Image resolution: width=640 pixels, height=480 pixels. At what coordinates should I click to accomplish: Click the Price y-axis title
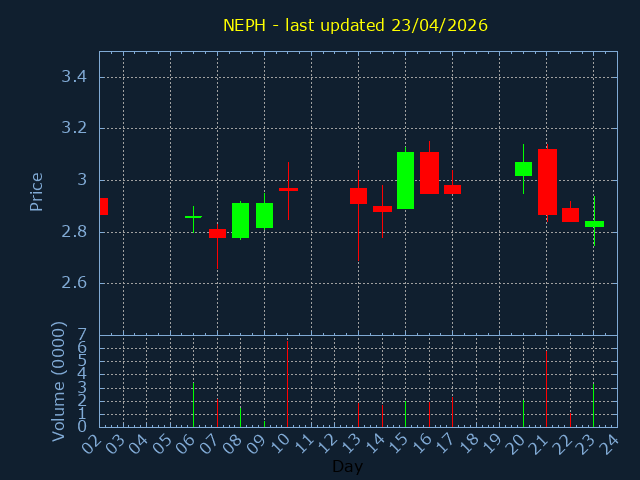coord(37,191)
